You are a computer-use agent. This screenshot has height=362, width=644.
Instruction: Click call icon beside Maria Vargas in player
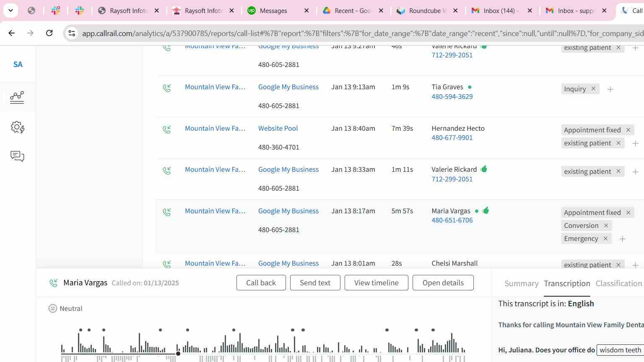click(x=53, y=283)
